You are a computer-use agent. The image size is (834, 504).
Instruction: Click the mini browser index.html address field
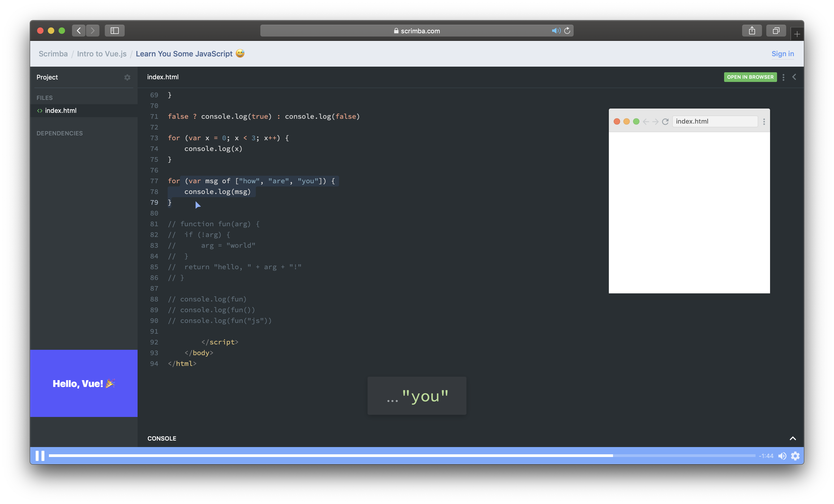coord(715,121)
